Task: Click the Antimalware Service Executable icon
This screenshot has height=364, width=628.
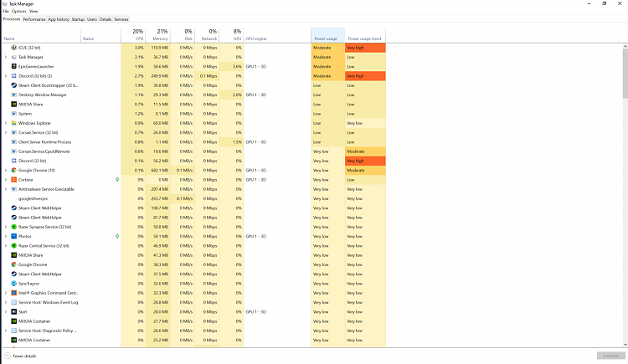Action: [13, 189]
